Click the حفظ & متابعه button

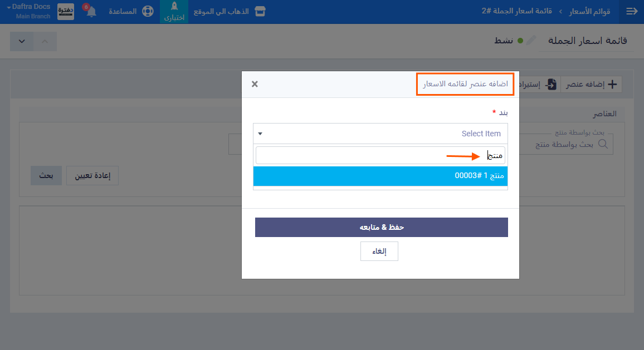(381, 227)
